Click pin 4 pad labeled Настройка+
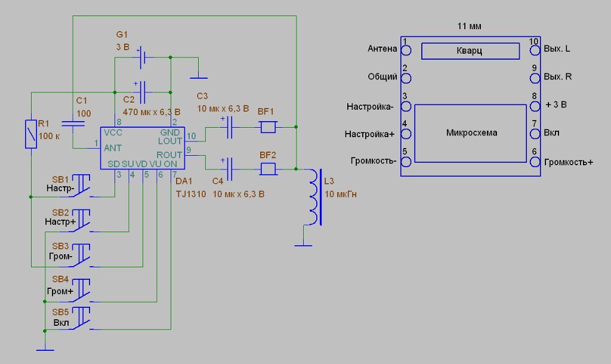611x364 pixels. (406, 134)
